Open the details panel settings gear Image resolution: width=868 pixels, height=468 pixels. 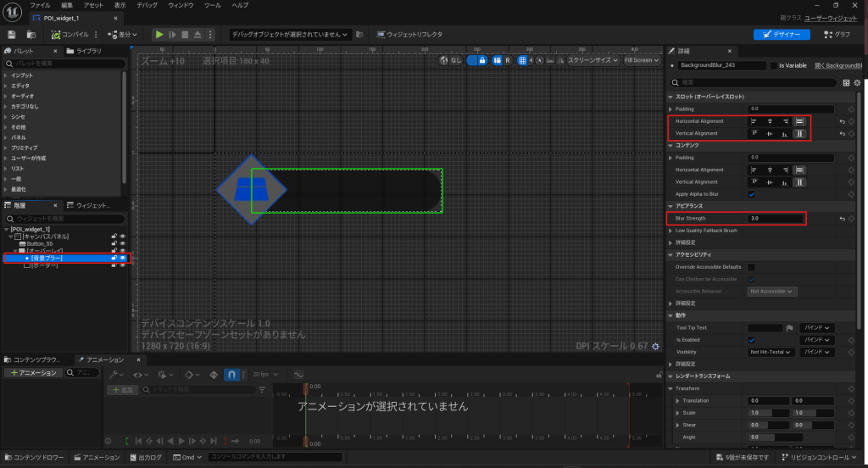click(x=857, y=83)
